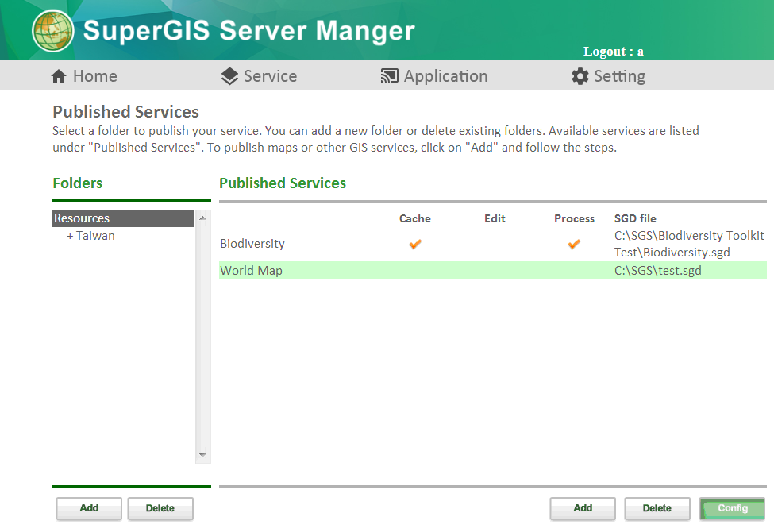Click the Setting gear icon
This screenshot has width=774, height=532.
click(x=580, y=76)
